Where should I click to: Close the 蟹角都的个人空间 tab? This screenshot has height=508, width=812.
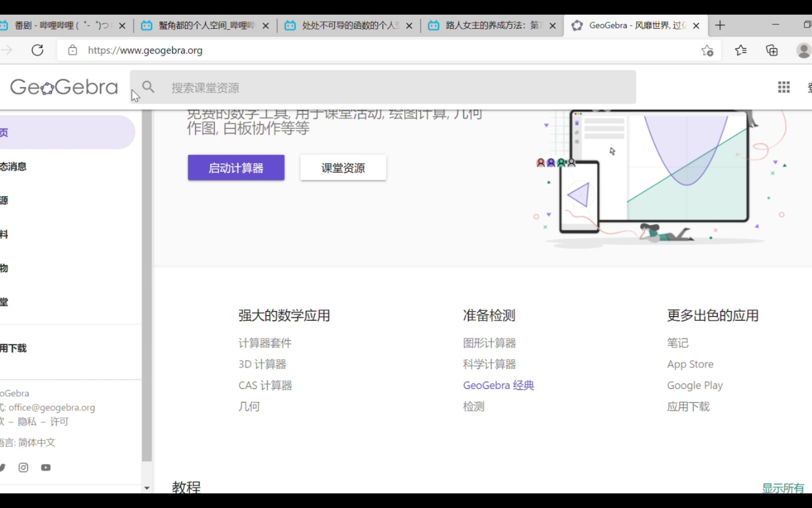pos(265,26)
